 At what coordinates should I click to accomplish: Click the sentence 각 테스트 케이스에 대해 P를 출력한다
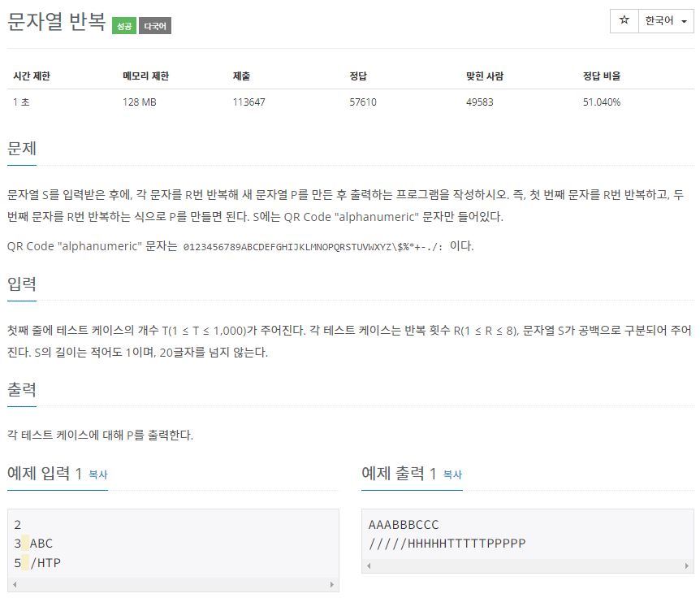click(x=100, y=435)
